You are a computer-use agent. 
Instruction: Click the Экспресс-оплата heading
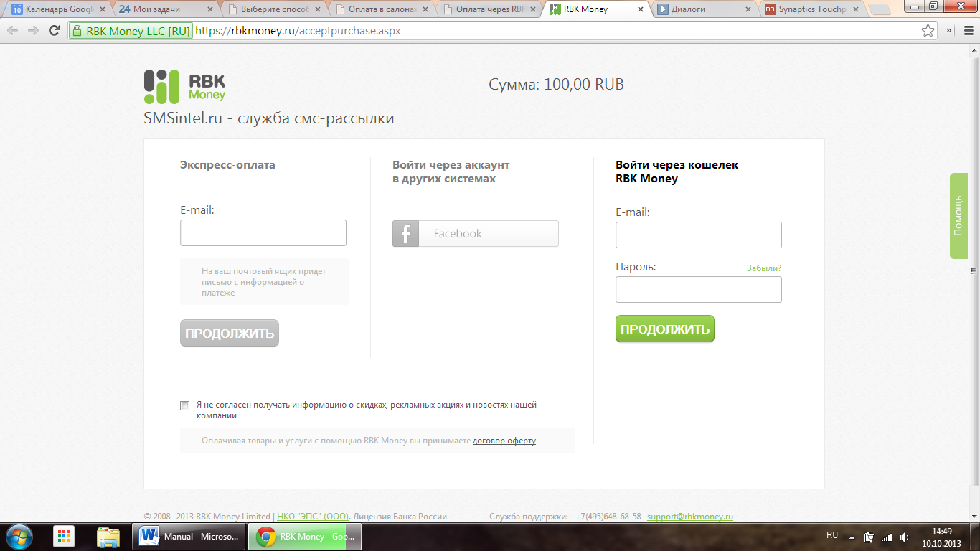click(x=227, y=165)
